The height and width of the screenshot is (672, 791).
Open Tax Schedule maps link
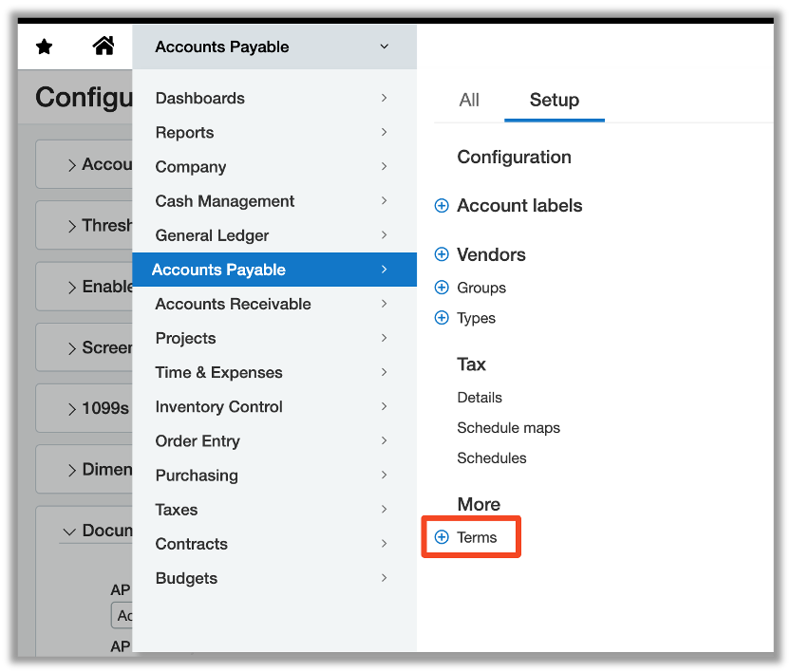tap(508, 428)
